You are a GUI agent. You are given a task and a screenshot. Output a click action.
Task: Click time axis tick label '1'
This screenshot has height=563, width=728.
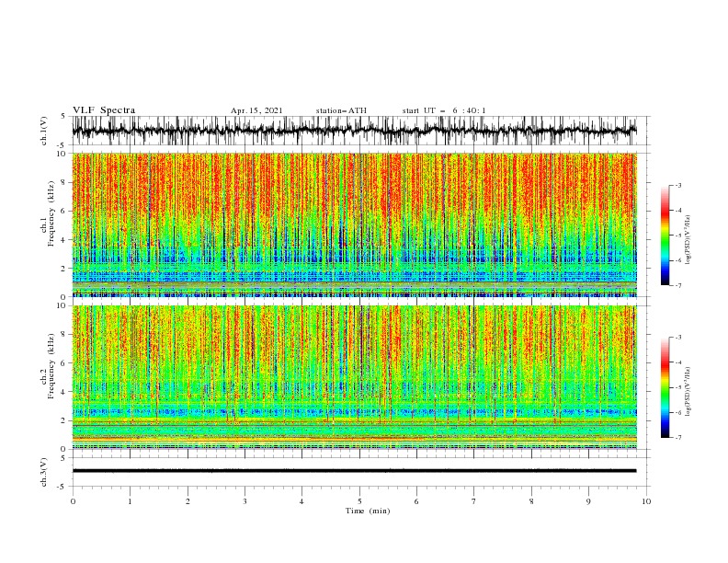point(130,501)
